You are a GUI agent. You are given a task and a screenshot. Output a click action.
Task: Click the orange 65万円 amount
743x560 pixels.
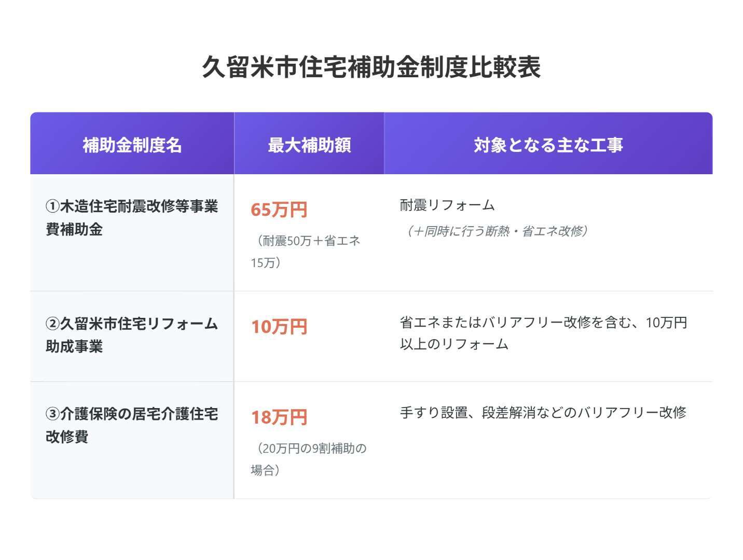279,209
